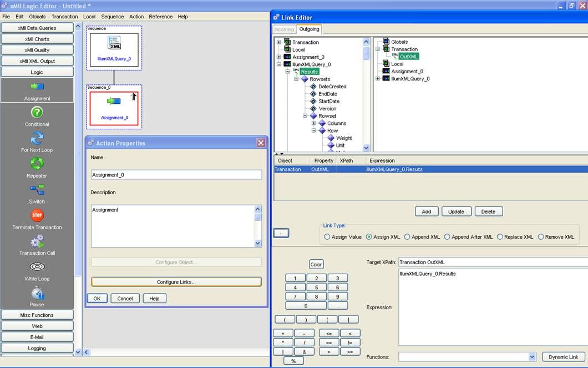Open the Transaction menu
Screen dimensions: 588x368
point(64,17)
